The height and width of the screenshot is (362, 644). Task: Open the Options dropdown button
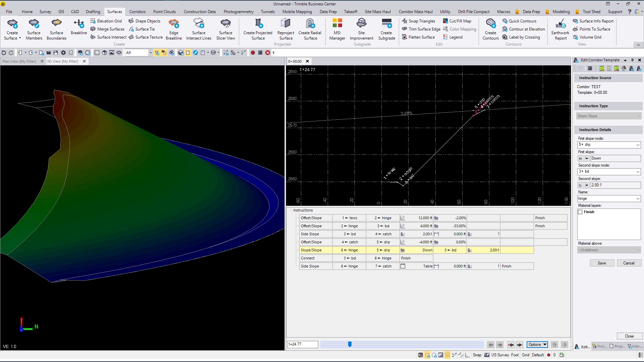pyautogui.click(x=537, y=345)
